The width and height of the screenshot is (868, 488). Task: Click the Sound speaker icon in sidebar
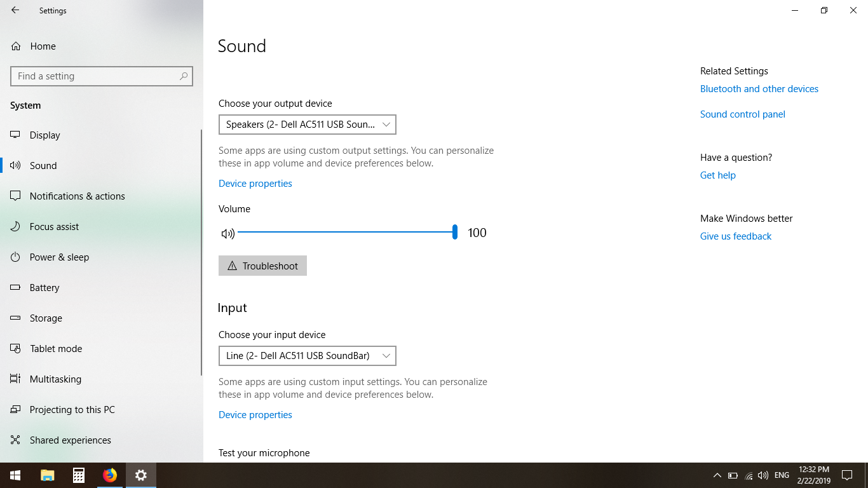[16, 165]
